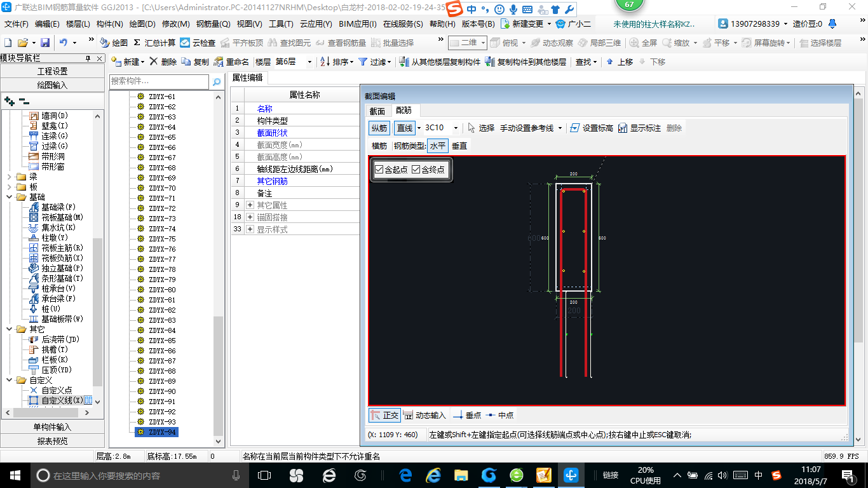Toggle 显示标注 show annotation tool
The height and width of the screenshot is (488, 868).
coord(639,128)
